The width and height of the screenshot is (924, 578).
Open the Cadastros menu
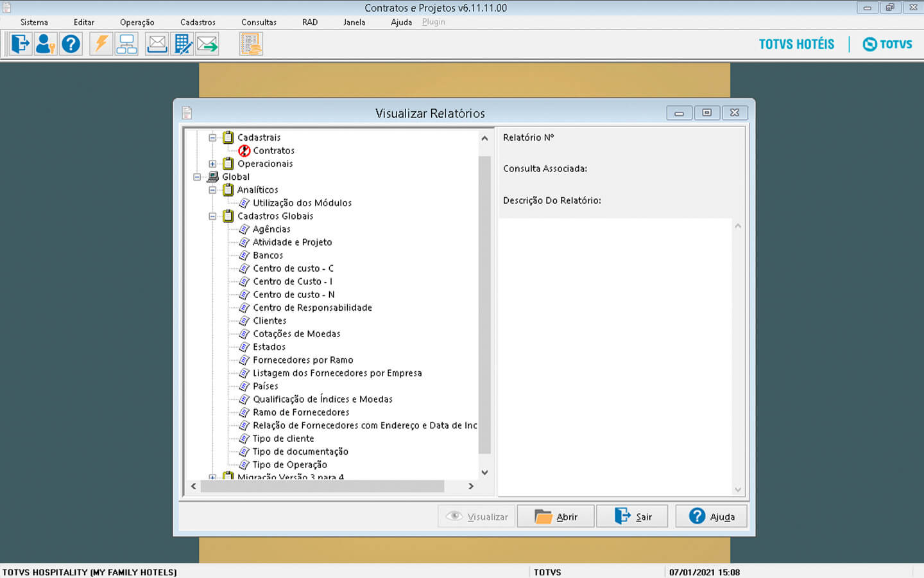tap(198, 22)
